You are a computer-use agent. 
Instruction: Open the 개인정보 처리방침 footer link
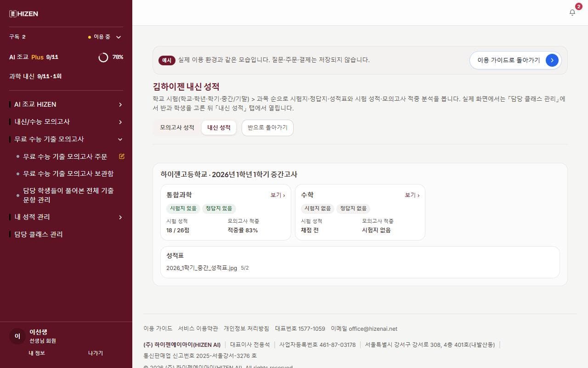246,328
